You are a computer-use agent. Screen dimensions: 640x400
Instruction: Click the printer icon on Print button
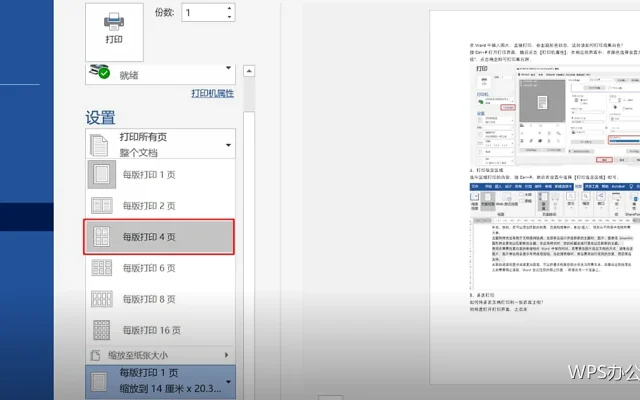click(114, 21)
